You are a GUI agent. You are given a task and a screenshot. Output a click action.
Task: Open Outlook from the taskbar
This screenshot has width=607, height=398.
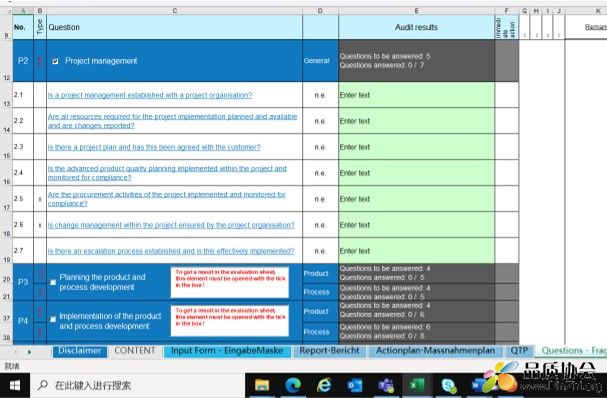coord(355,385)
